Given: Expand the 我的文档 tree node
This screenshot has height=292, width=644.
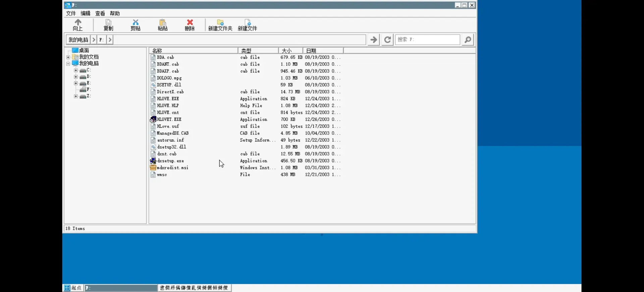Looking at the screenshot, I should point(68,57).
